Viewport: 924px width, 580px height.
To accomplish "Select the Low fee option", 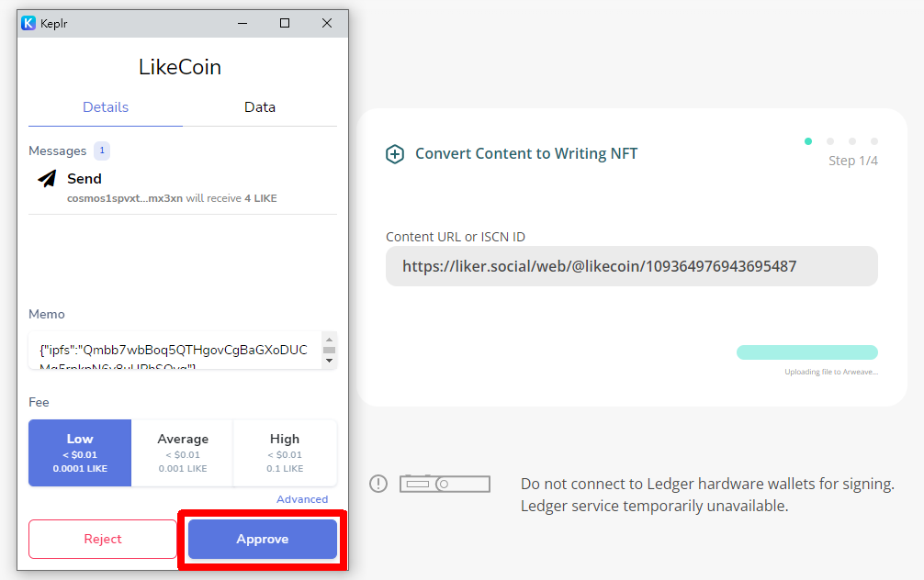I will 80,452.
